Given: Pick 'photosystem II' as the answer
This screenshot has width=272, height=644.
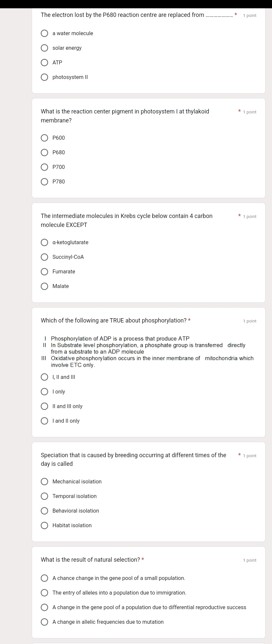Looking at the screenshot, I should pyautogui.click(x=44, y=77).
